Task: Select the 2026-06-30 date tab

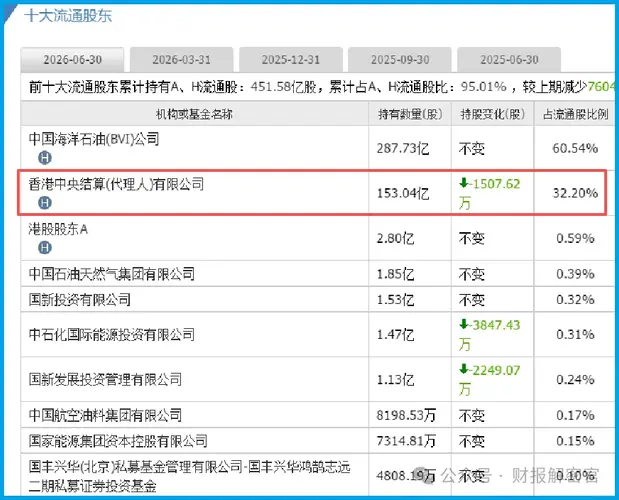Action: [x=72, y=60]
